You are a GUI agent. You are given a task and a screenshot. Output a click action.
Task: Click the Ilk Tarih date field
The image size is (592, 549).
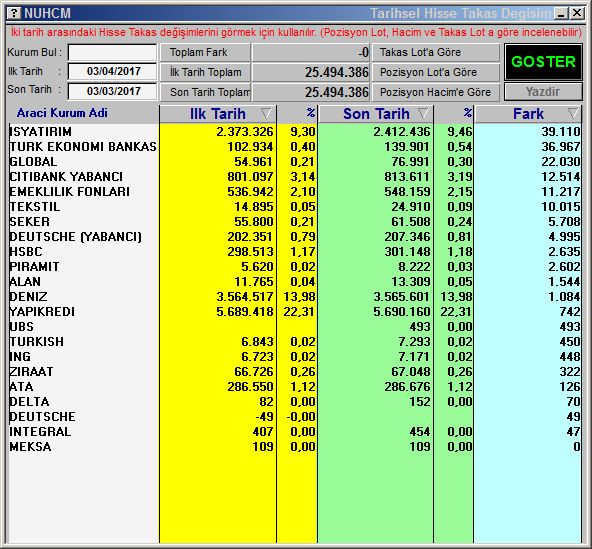click(x=113, y=71)
